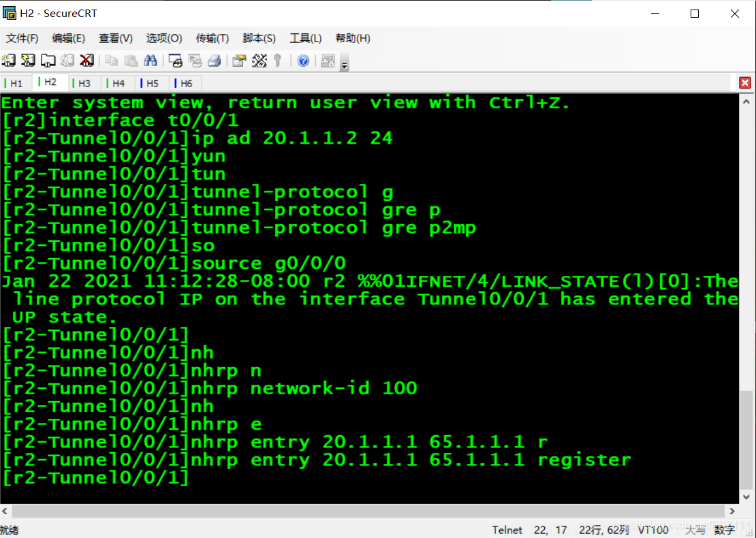Click terminal line 'tunnel-protocol gre p2mp'
This screenshot has width=756, height=538.
coord(239,228)
